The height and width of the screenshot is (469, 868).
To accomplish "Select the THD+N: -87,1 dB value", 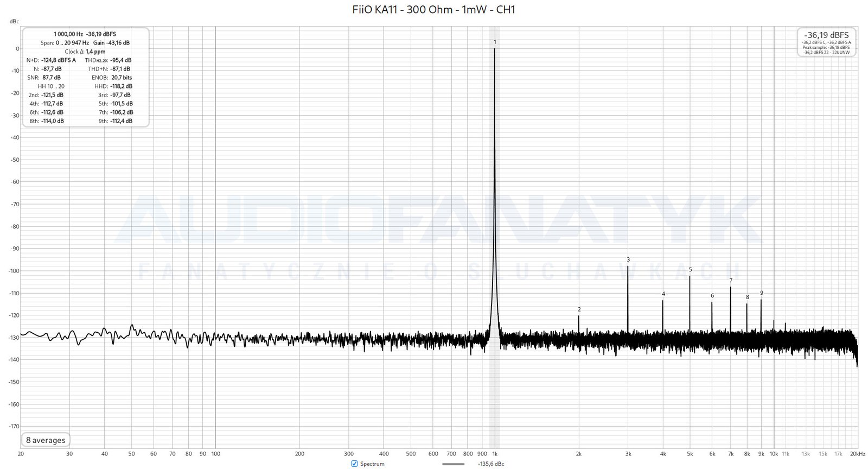I will (109, 69).
